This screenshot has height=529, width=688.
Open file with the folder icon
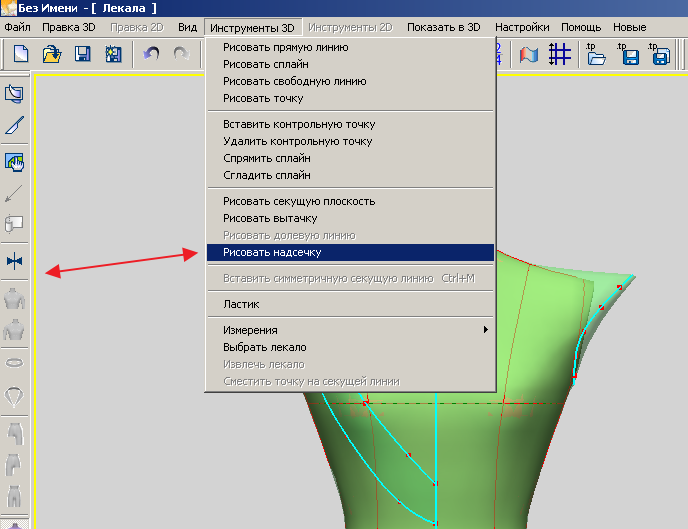[52, 54]
